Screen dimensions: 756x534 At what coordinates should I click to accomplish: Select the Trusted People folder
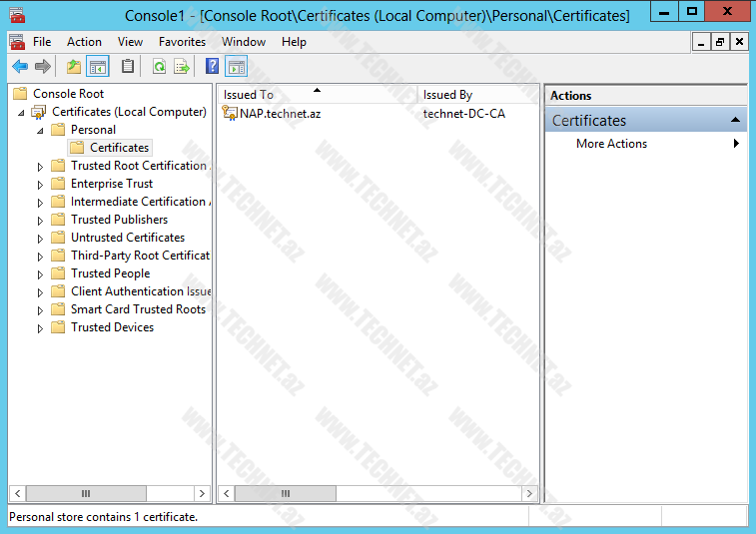coord(110,273)
